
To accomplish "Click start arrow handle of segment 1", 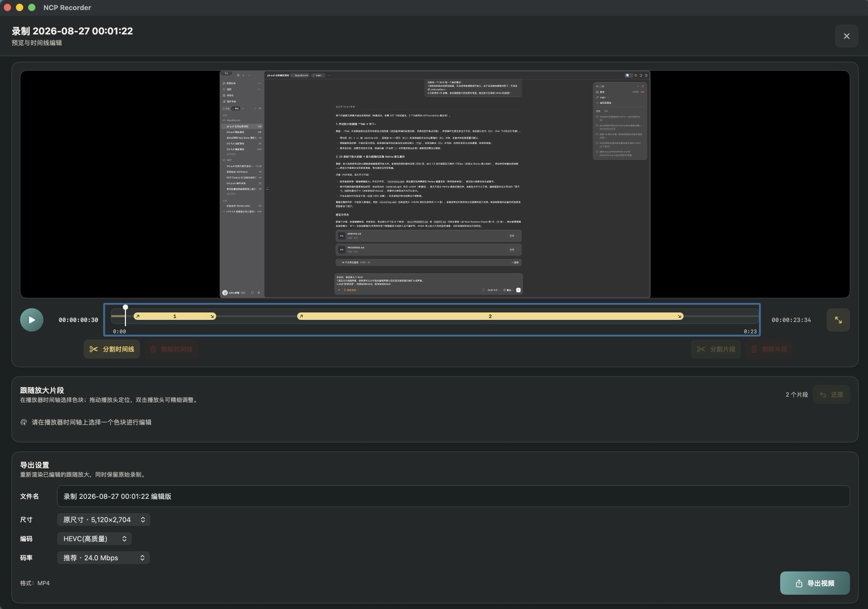I will click(x=138, y=316).
